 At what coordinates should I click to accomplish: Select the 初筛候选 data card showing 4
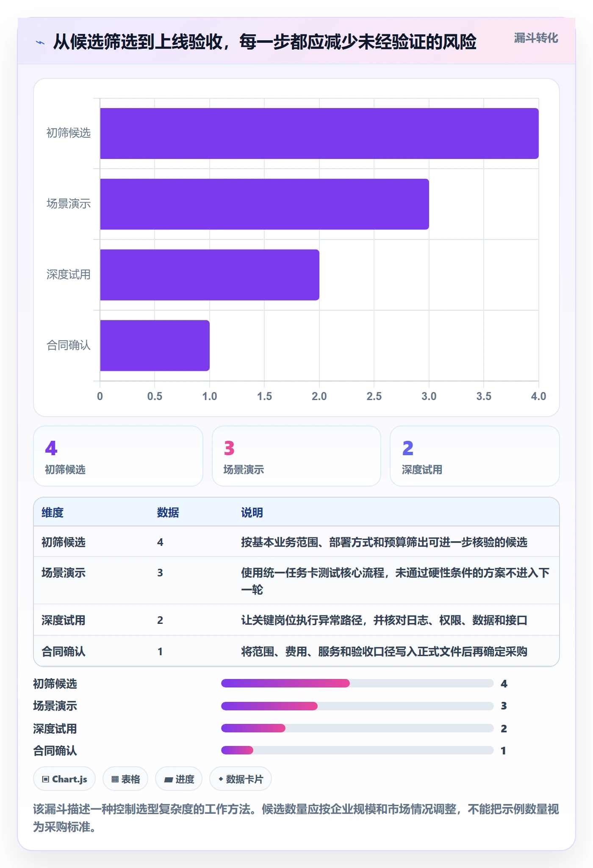[x=118, y=456]
